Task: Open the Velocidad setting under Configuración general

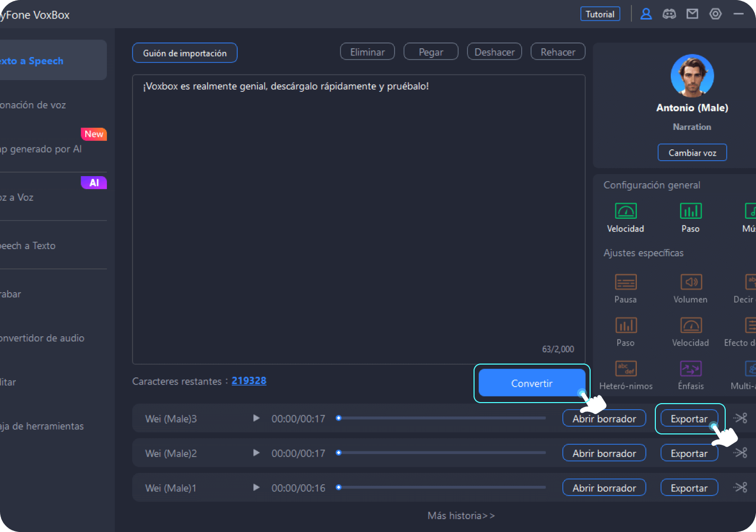Action: [626, 211]
